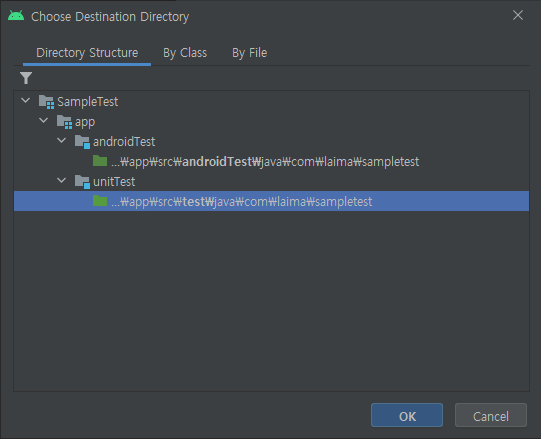
Task: Click the androidTest folder icon
Action: [x=82, y=142]
